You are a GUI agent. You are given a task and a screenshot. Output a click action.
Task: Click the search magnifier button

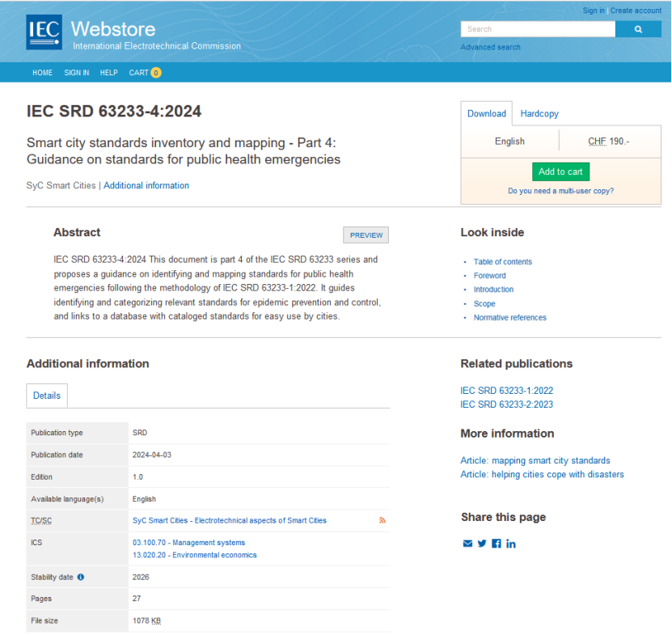click(637, 29)
